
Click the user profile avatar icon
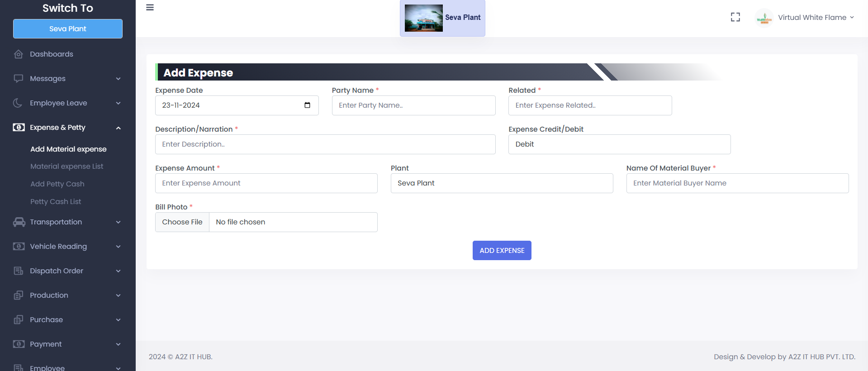click(764, 18)
